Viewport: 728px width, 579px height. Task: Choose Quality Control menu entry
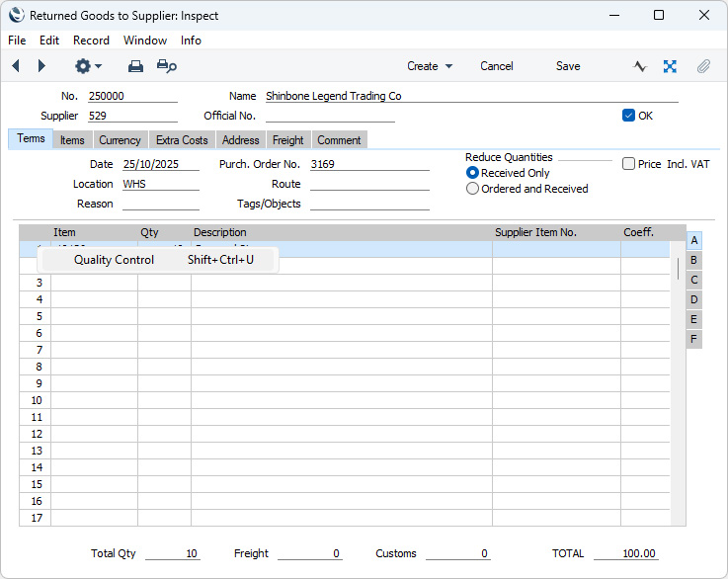coord(158,260)
